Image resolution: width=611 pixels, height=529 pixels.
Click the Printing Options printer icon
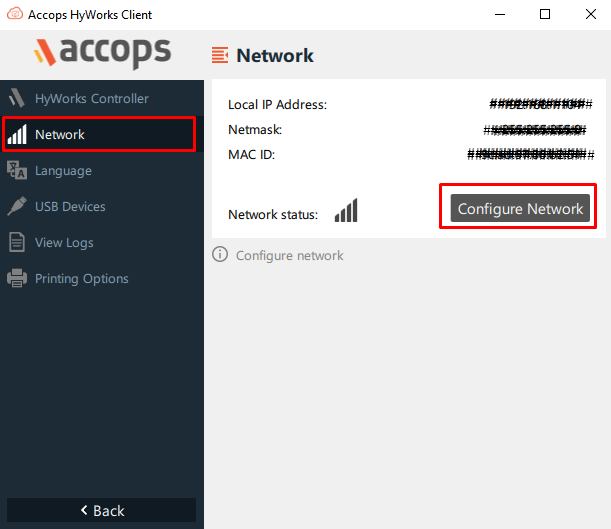point(17,279)
